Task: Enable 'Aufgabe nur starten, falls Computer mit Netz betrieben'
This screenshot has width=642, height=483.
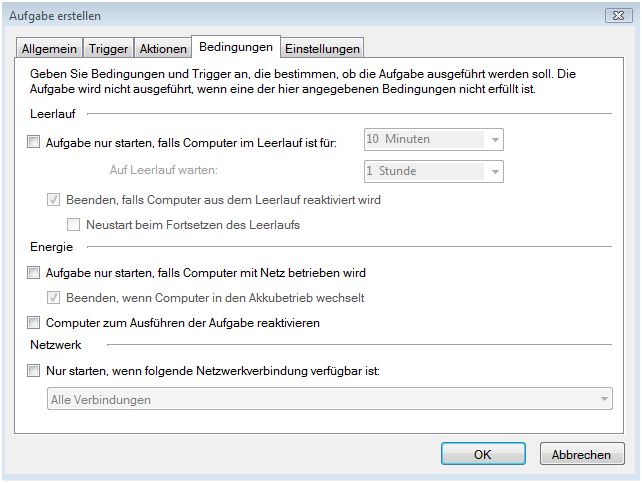Action: (x=34, y=272)
